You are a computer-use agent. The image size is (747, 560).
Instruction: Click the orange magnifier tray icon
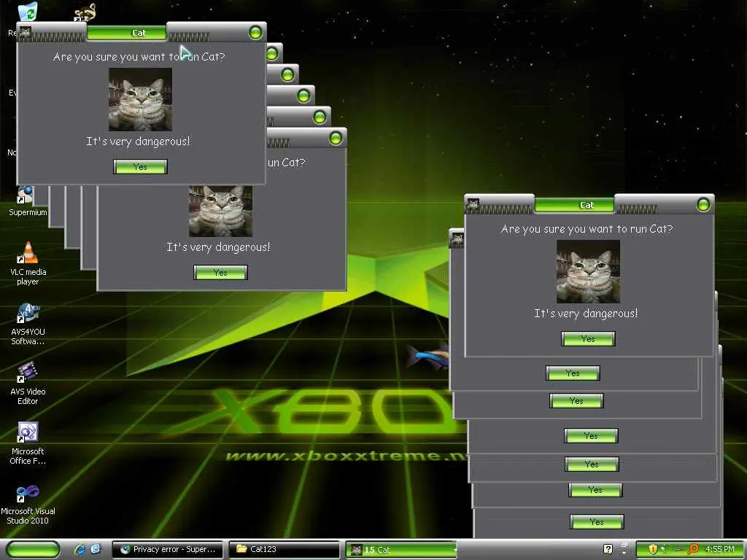[x=694, y=549]
